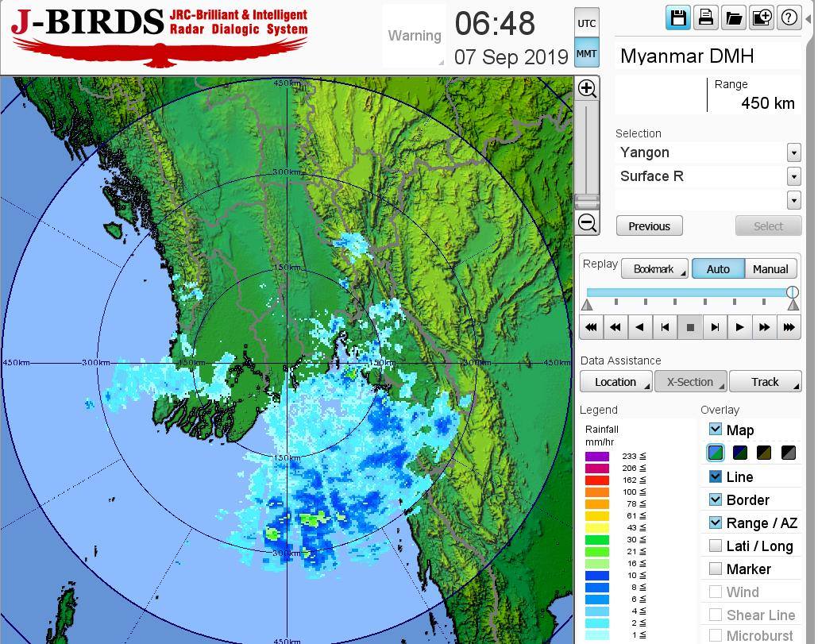Select the dark blue map color swatch

point(740,453)
